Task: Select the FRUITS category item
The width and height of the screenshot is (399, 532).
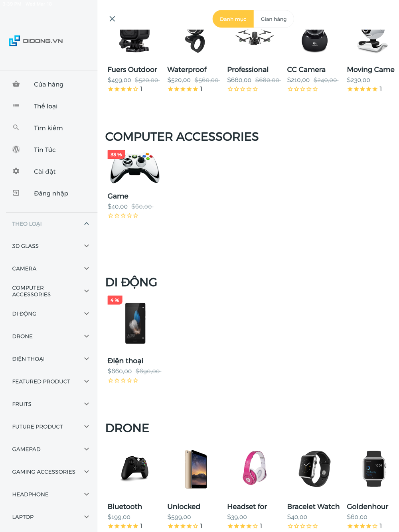Action: [x=49, y=404]
